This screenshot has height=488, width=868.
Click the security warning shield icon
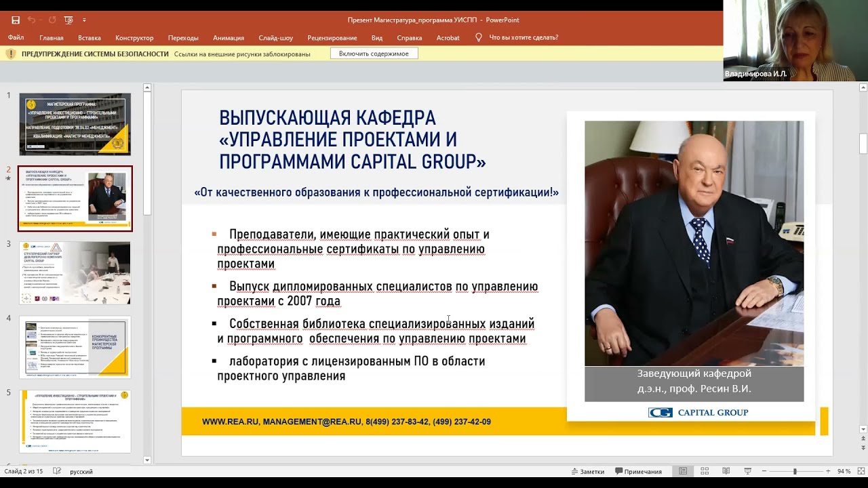[11, 54]
